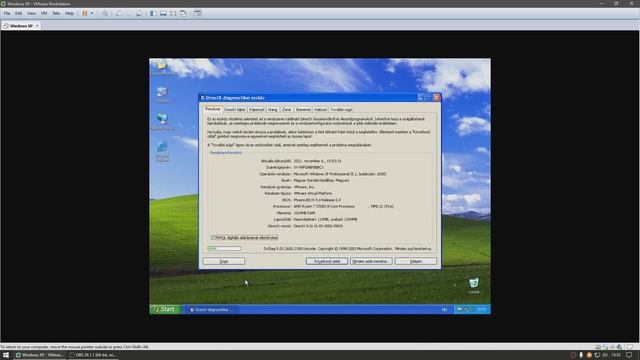Open the File menu in VMware
The width and height of the screenshot is (640, 360).
[x=7, y=13]
